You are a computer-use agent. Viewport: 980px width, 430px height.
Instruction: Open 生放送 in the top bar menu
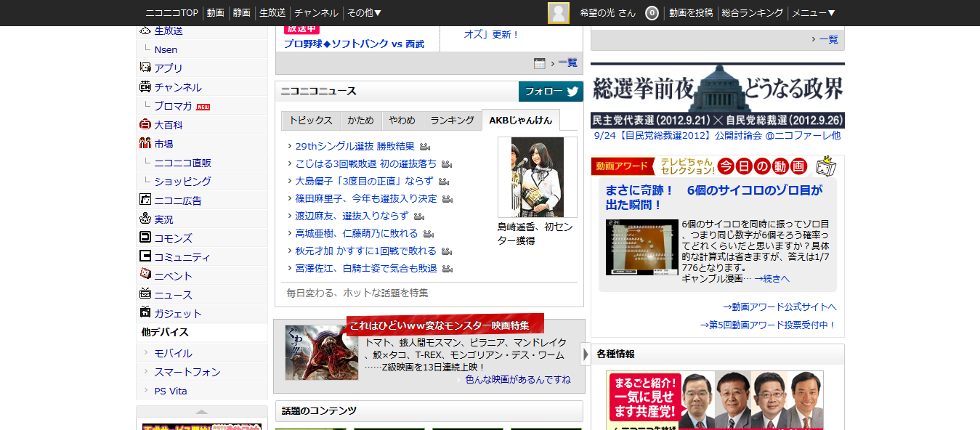(272, 13)
